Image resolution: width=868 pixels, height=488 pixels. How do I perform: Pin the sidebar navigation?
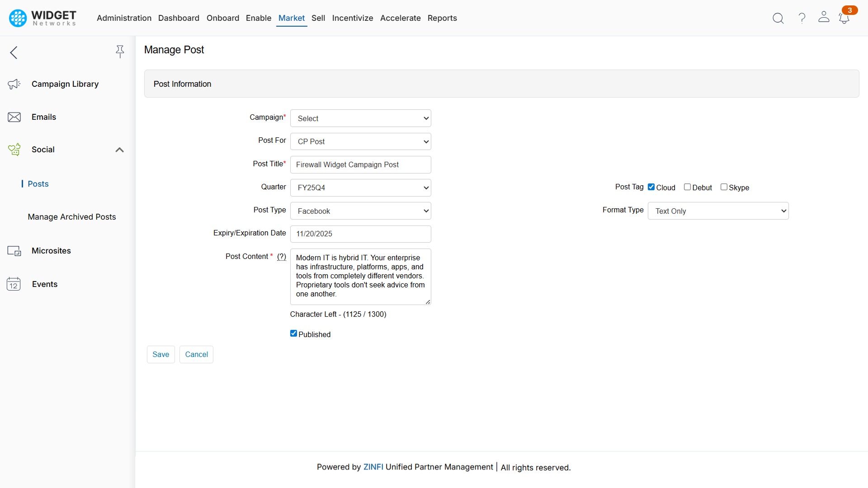coord(120,52)
